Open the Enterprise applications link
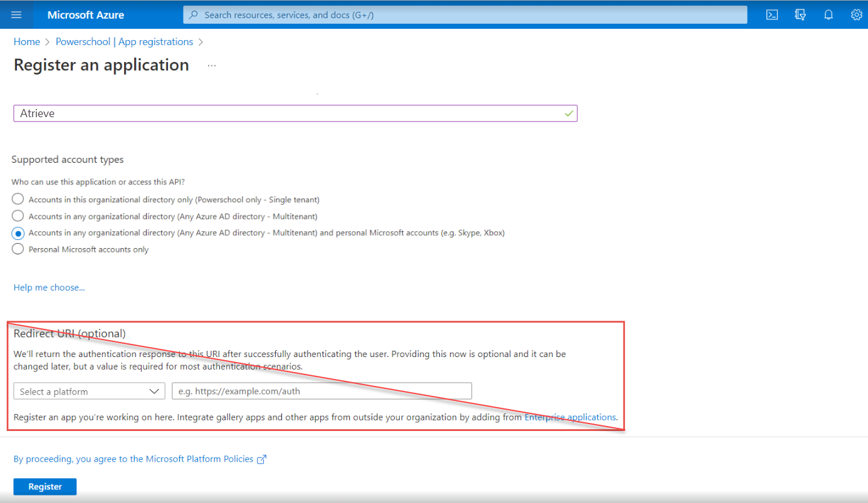The image size is (868, 503). 570,417
